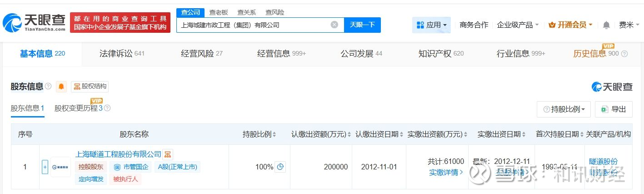This screenshot has width=644, height=194.
Task: Click the help icon after 历史信息 900
Action: pos(624,54)
